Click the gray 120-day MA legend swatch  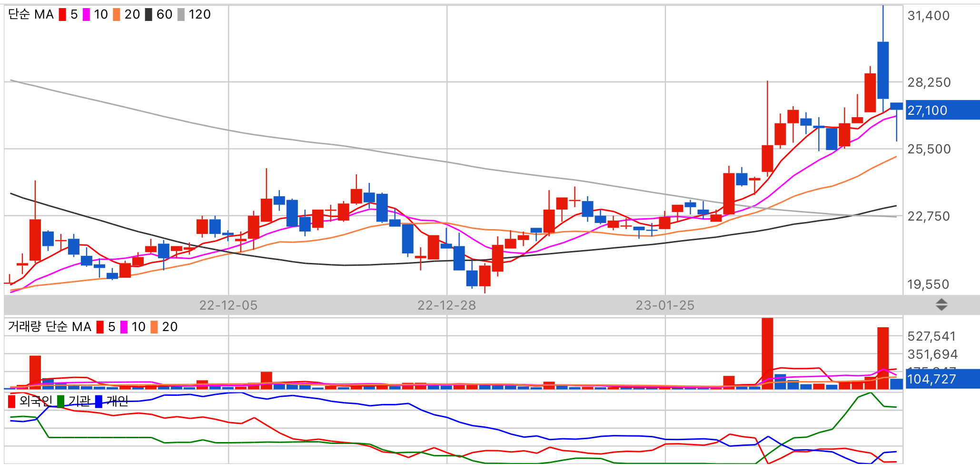click(x=181, y=15)
